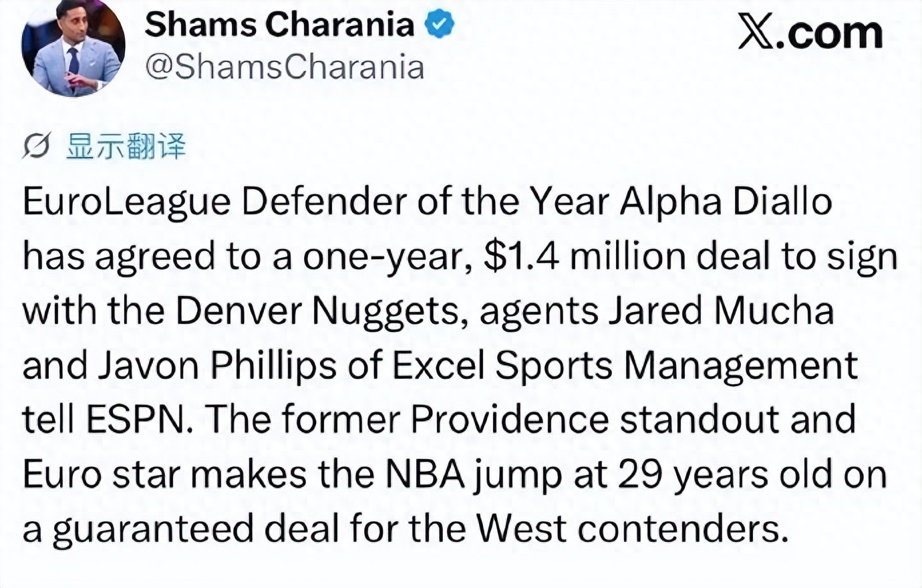Click "Excel Sports Management" in tweet

pos(625,365)
